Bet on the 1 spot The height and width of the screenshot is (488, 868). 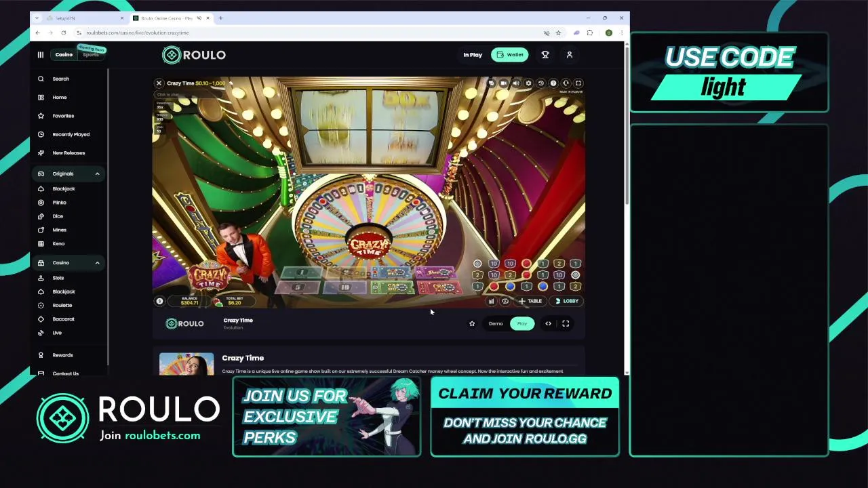pyautogui.click(x=302, y=272)
